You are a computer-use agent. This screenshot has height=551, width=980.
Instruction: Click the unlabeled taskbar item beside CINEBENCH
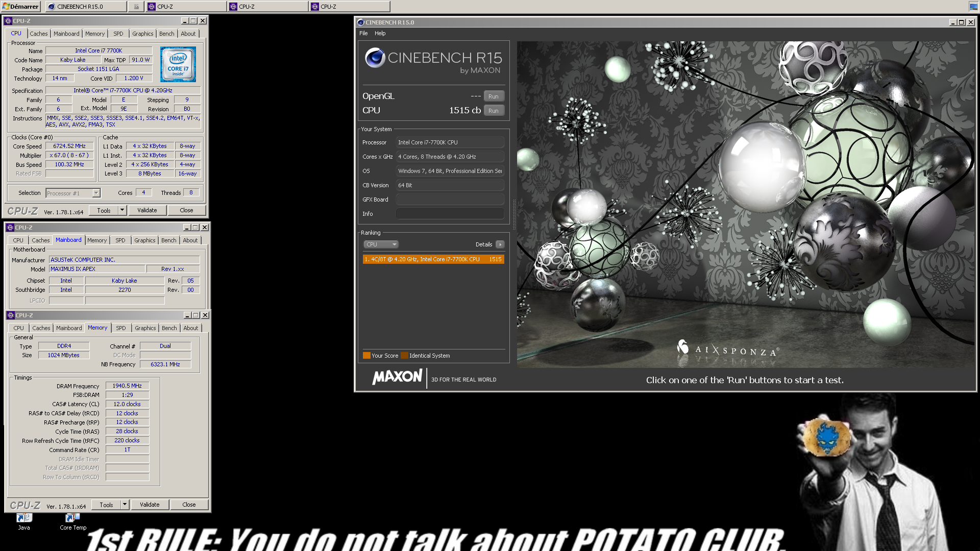point(136,7)
